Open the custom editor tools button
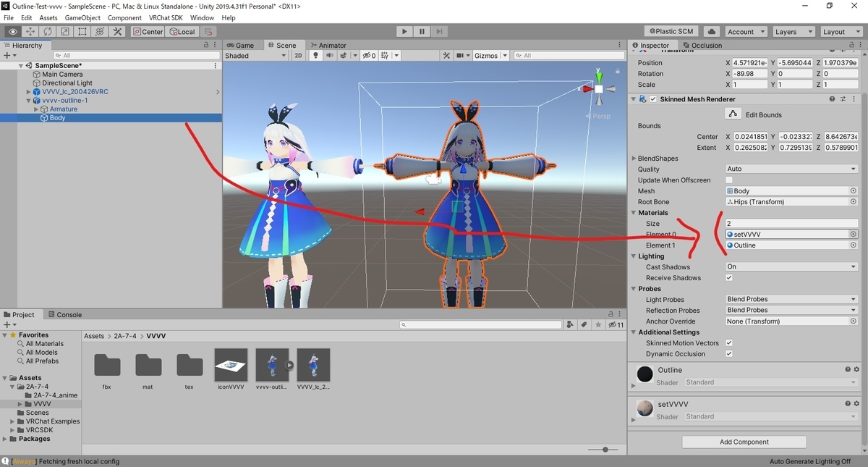 (117, 32)
